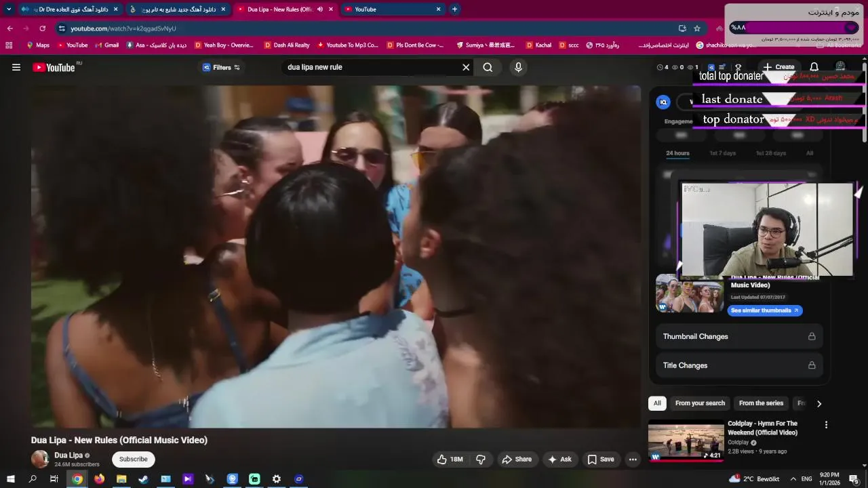Reload the page

pos(42,28)
